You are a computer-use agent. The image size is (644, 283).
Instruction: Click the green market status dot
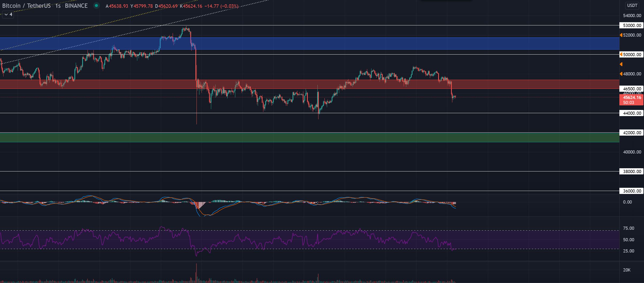tap(96, 6)
